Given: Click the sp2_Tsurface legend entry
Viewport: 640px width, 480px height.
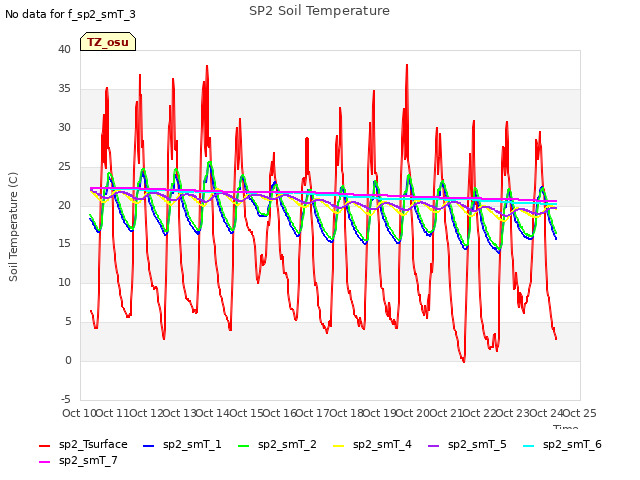Looking at the screenshot, I should tap(83, 444).
